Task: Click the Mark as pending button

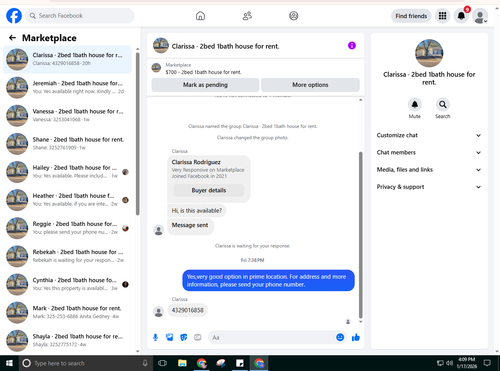Action: [205, 85]
